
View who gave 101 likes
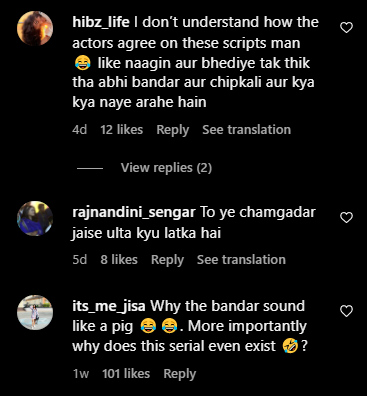click(x=126, y=374)
